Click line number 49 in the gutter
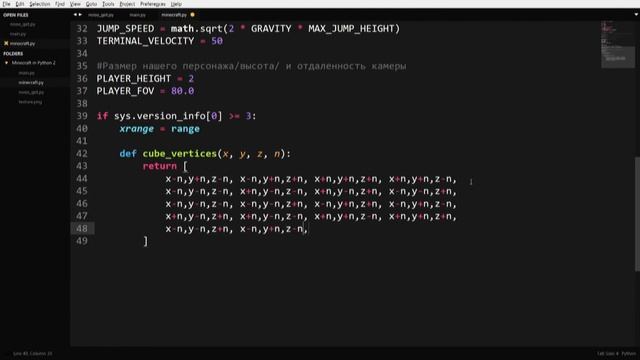This screenshot has height=360, width=640. (x=82, y=241)
